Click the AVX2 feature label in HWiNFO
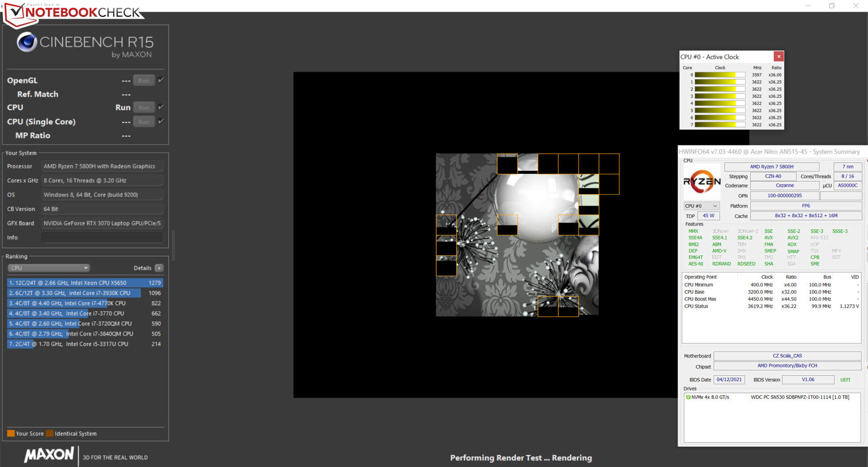This screenshot has width=868, height=467. tap(793, 238)
